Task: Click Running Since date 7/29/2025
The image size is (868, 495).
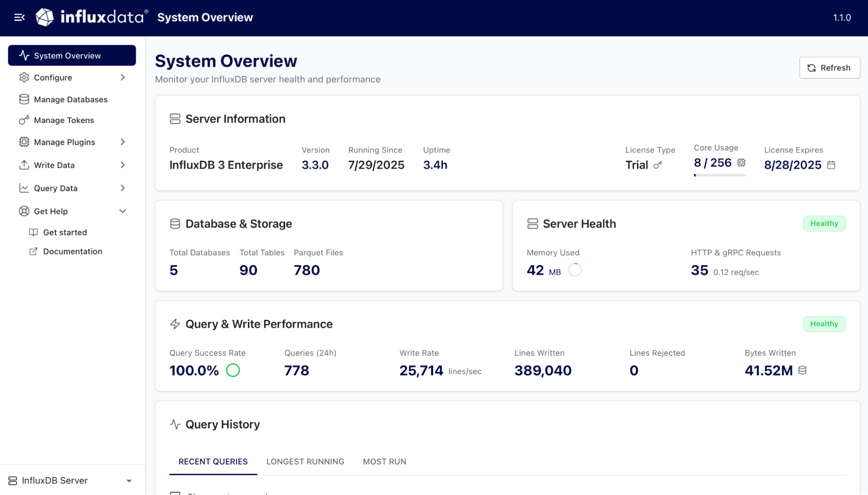Action: tap(376, 165)
